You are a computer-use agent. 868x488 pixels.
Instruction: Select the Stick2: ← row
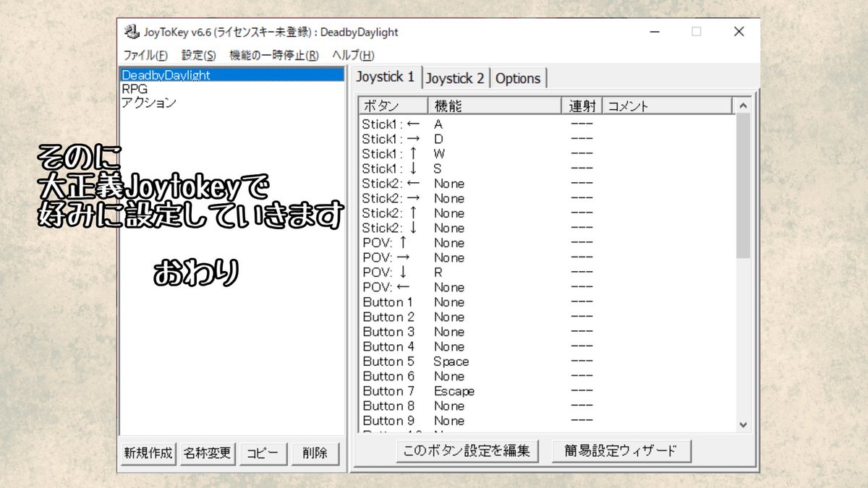click(x=547, y=183)
